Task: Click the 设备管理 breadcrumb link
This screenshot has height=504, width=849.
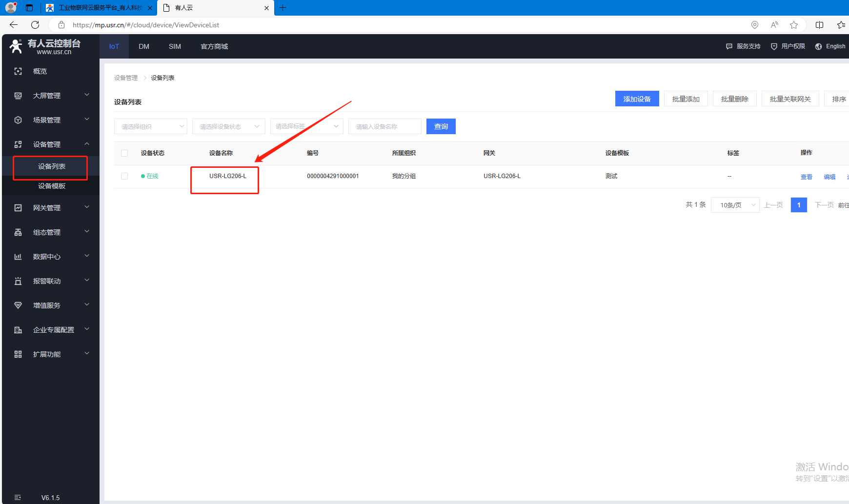Action: click(126, 78)
